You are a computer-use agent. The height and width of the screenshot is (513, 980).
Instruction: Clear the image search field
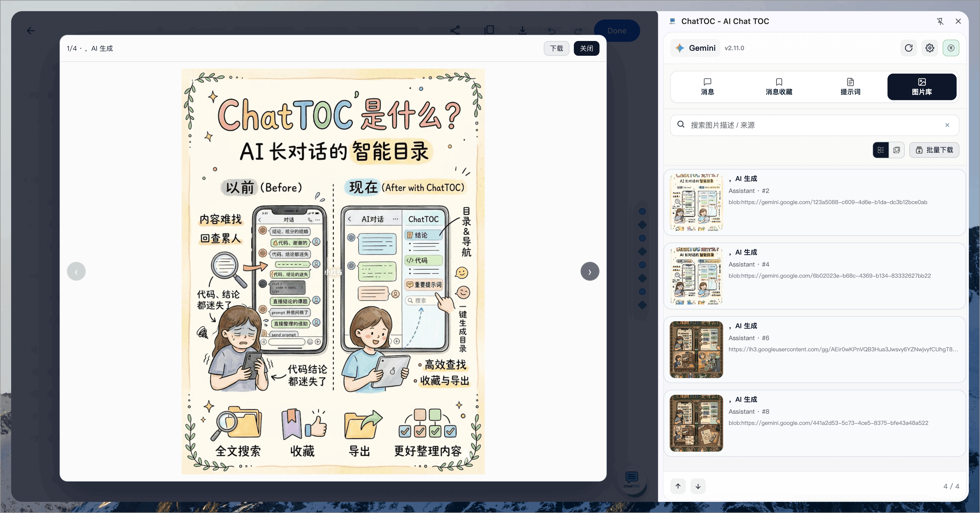(947, 125)
